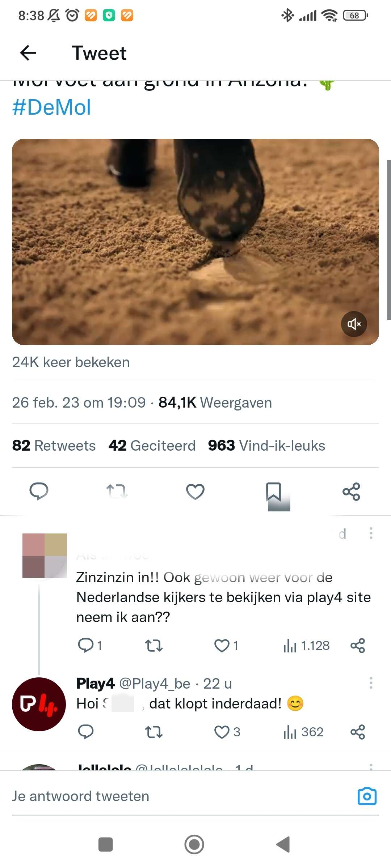
Task: Unmute the video with the speaker icon
Action: (x=354, y=324)
